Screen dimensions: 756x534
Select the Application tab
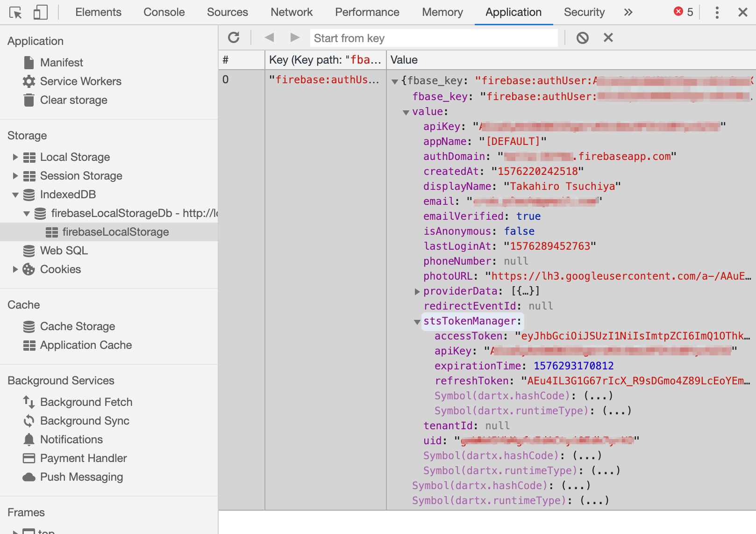point(514,12)
